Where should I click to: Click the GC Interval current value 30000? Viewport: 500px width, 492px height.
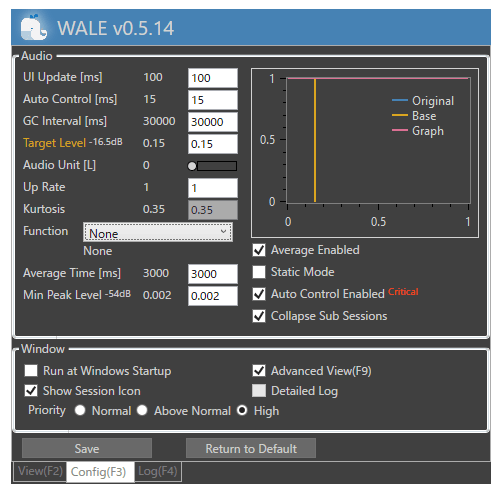(x=159, y=121)
